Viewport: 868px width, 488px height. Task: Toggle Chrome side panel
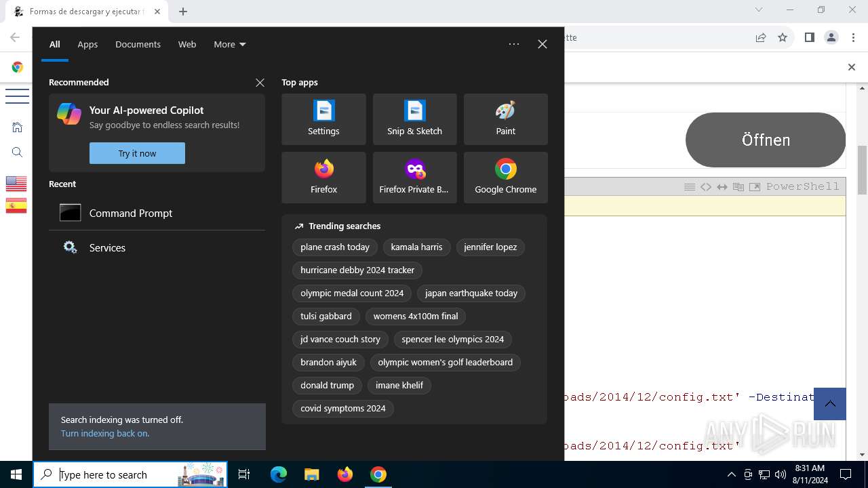point(809,37)
